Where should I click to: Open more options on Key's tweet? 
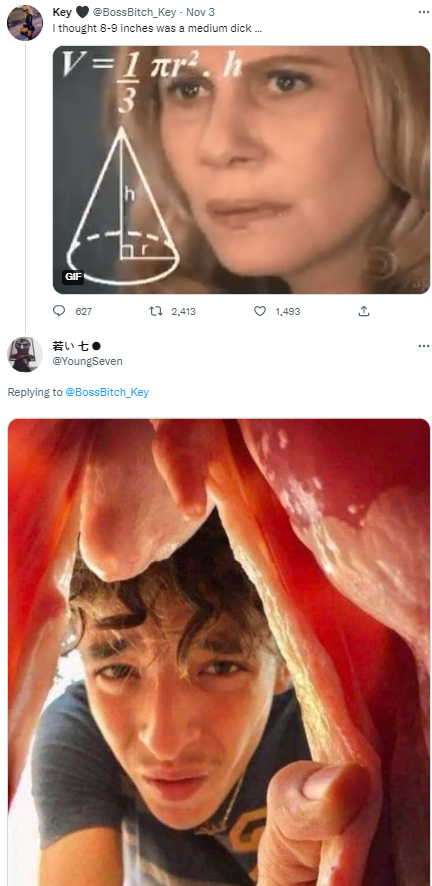(x=424, y=12)
